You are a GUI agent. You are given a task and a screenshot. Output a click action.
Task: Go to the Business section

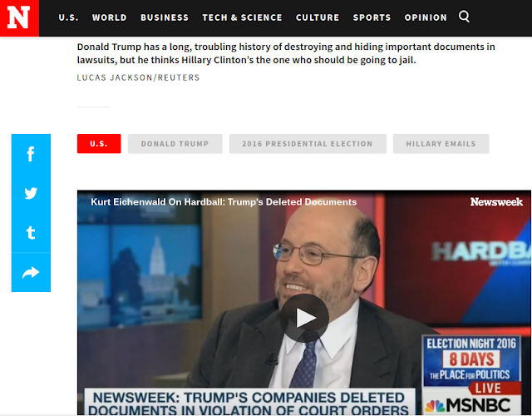tap(165, 17)
